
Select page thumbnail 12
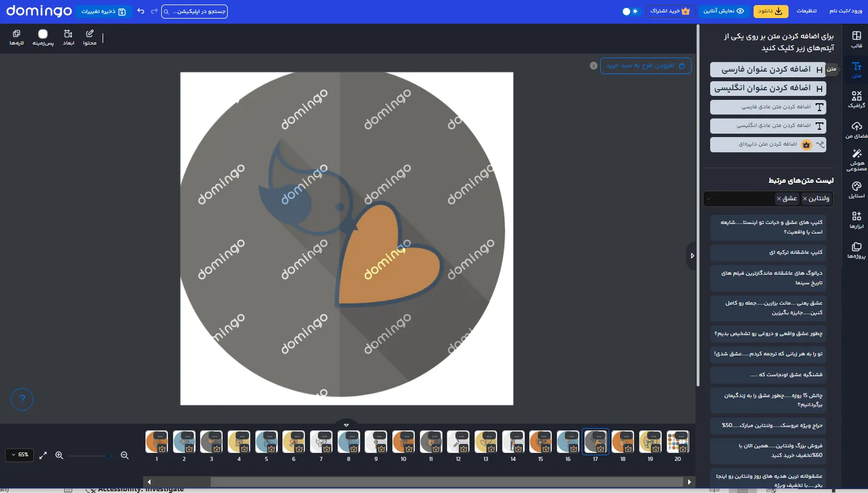458,442
